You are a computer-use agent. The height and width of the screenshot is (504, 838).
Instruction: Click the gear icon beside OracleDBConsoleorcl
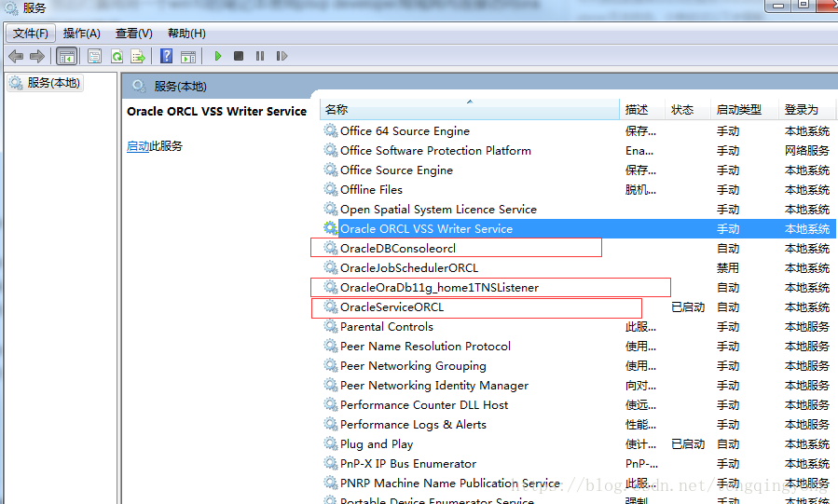tap(331, 248)
